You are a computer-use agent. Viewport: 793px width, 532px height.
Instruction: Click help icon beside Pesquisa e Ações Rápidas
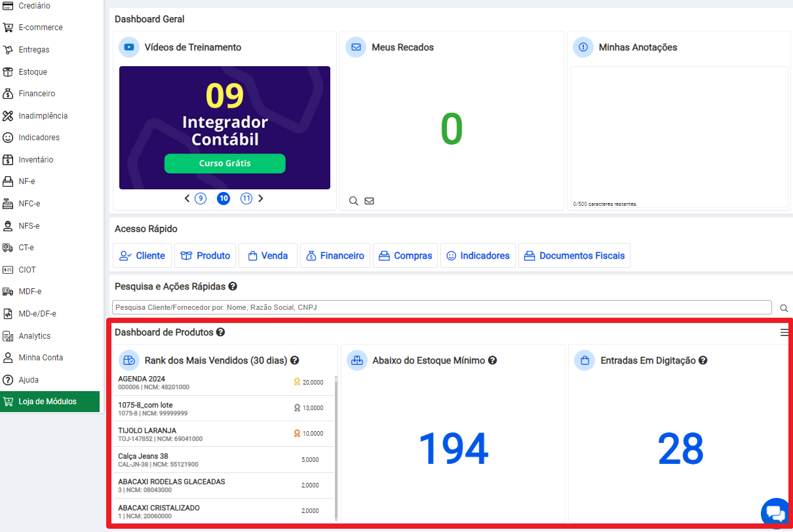[233, 286]
